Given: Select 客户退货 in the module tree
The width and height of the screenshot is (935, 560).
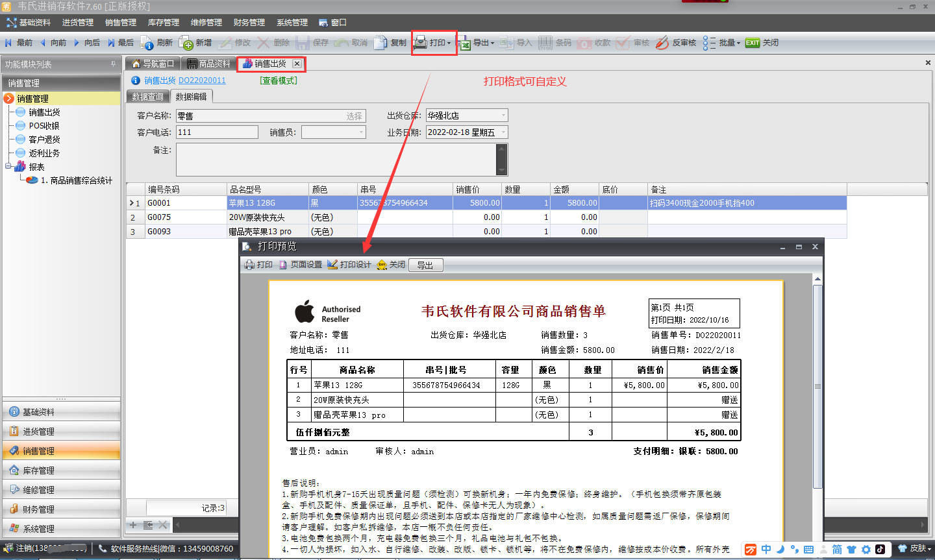Looking at the screenshot, I should point(44,140).
